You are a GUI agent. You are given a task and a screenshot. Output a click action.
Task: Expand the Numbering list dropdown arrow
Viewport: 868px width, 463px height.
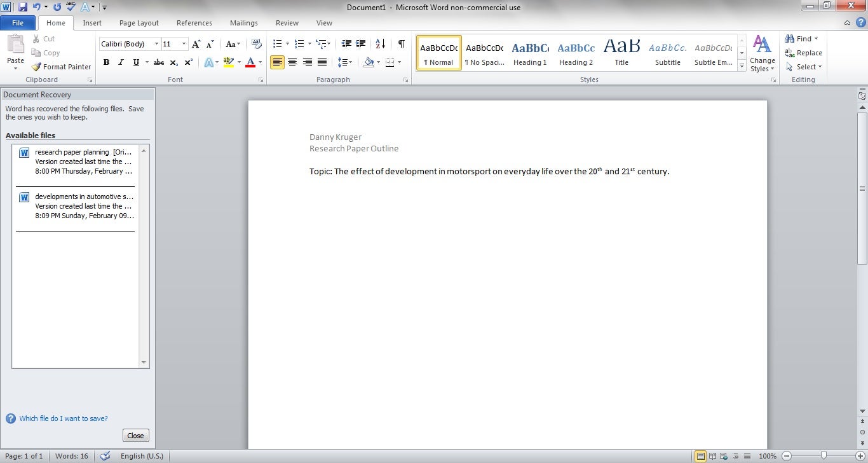(309, 44)
